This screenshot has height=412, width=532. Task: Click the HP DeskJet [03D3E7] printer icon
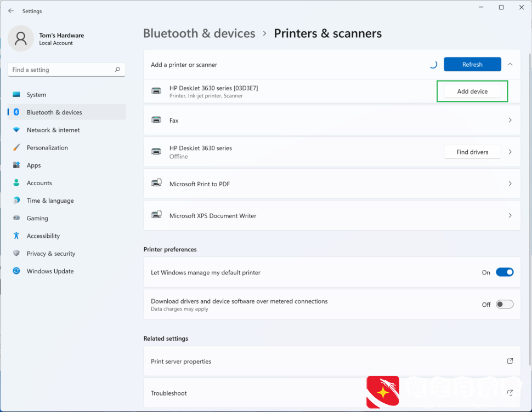click(x=156, y=91)
